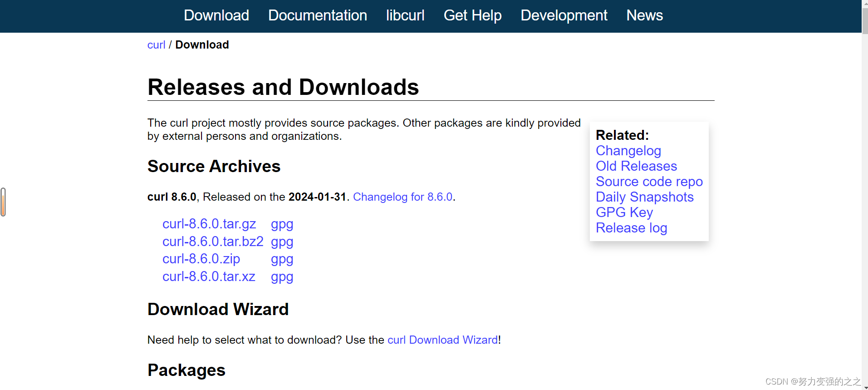The image size is (868, 390).
Task: Open the Download menu in the navigation bar
Action: point(216,15)
